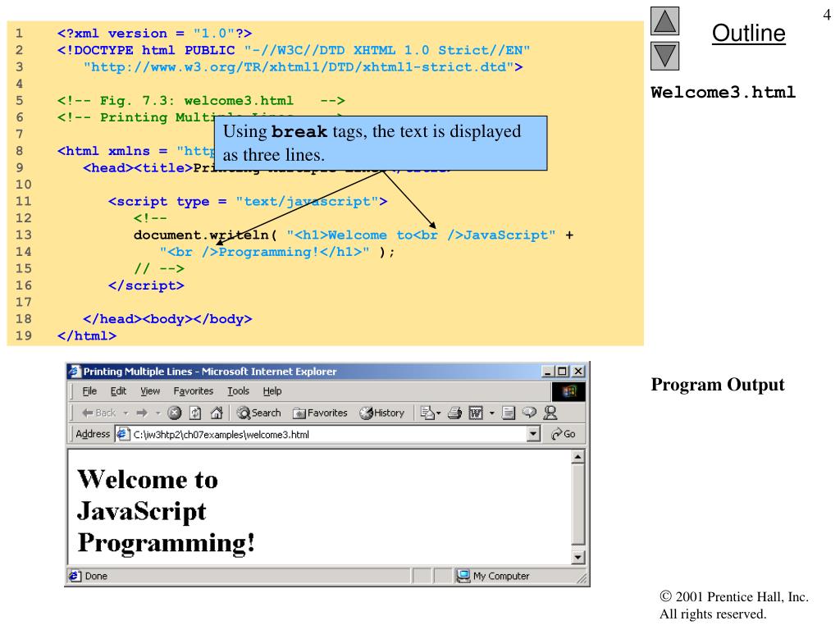Click the Discuss speech bubble icon

tap(529, 413)
